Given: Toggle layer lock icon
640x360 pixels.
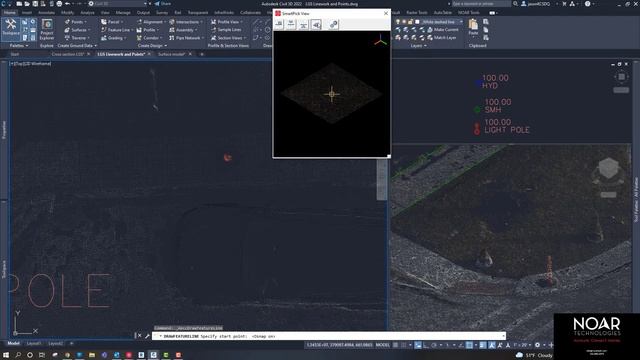Looking at the screenshot, I should click(x=411, y=22).
